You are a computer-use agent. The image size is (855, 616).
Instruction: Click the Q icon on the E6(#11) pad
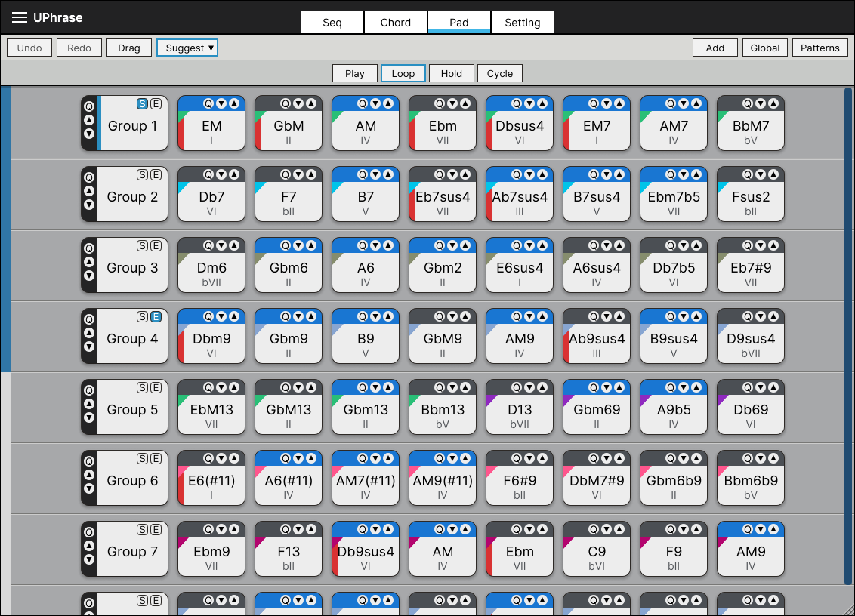tap(208, 458)
